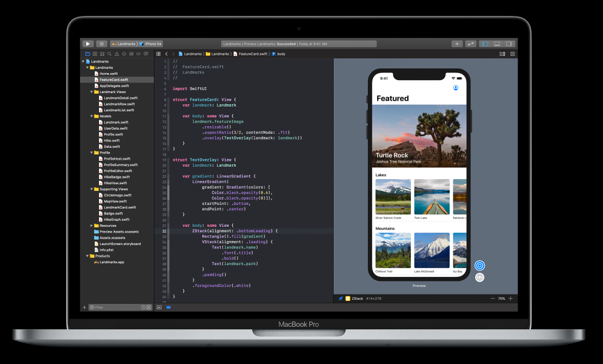
Task: Toggle the inspectors panel visibility
Action: click(x=509, y=44)
